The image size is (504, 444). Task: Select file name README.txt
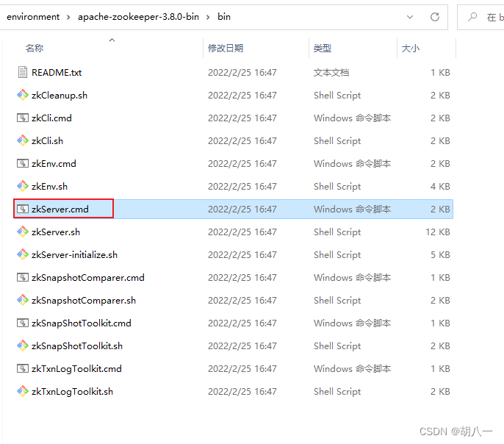pos(57,73)
